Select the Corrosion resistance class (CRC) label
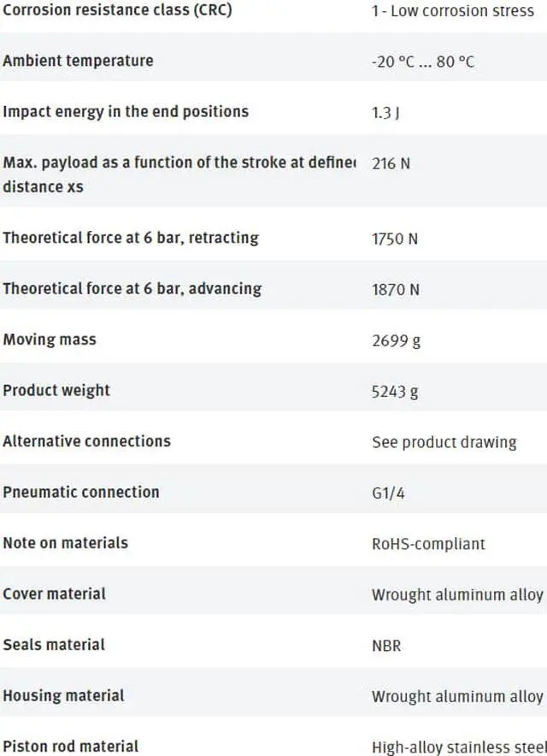 click(x=117, y=10)
